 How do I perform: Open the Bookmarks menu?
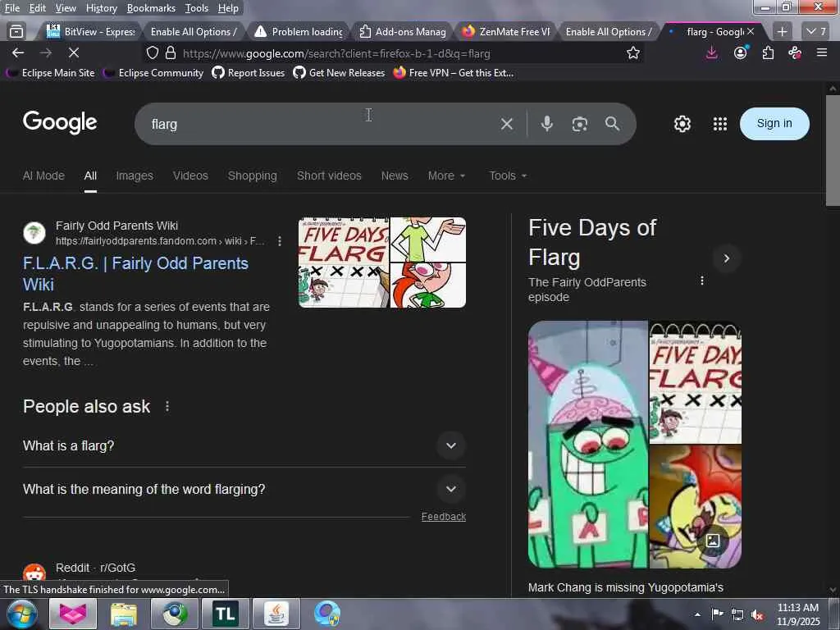151,8
